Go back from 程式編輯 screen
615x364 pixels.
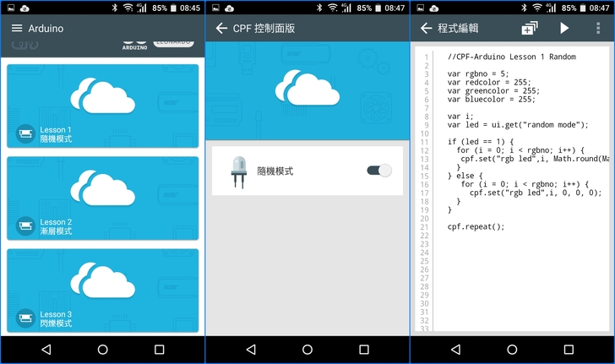pyautogui.click(x=427, y=28)
